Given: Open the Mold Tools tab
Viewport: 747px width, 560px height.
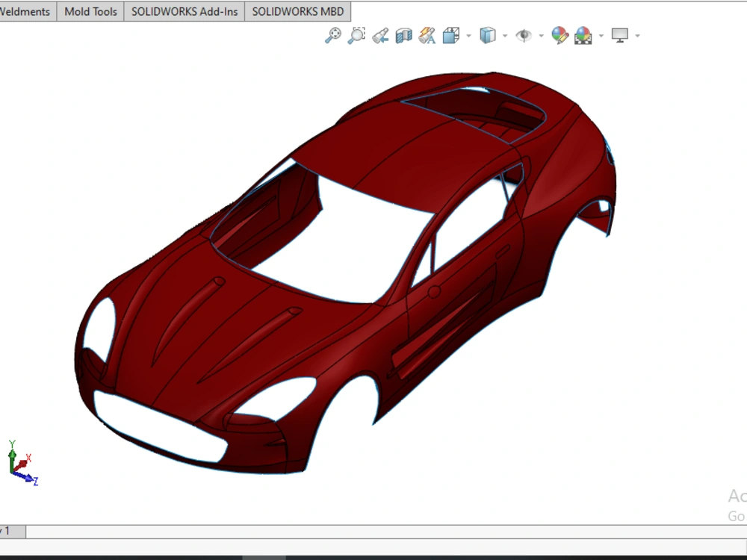Looking at the screenshot, I should [x=90, y=11].
